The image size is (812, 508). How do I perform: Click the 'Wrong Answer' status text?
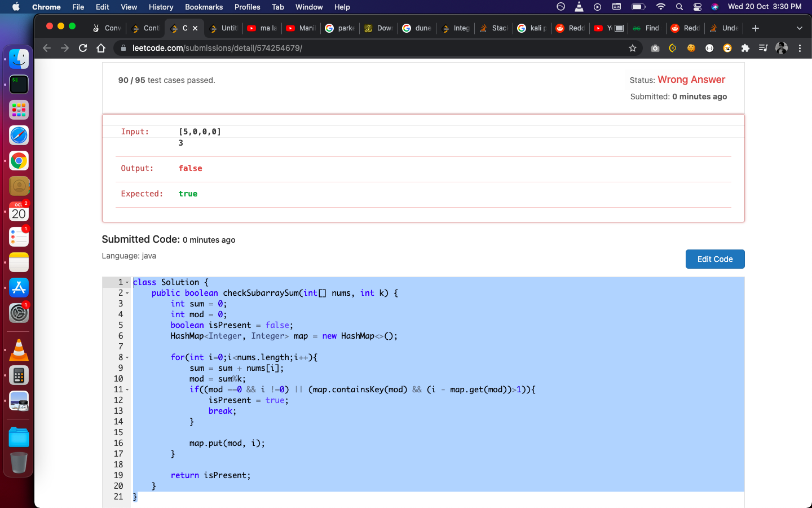(x=691, y=80)
